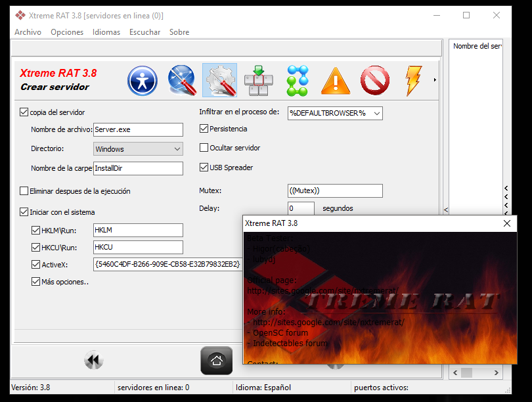Go to the home button at bottom
Image resolution: width=532 pixels, height=402 pixels.
click(217, 360)
